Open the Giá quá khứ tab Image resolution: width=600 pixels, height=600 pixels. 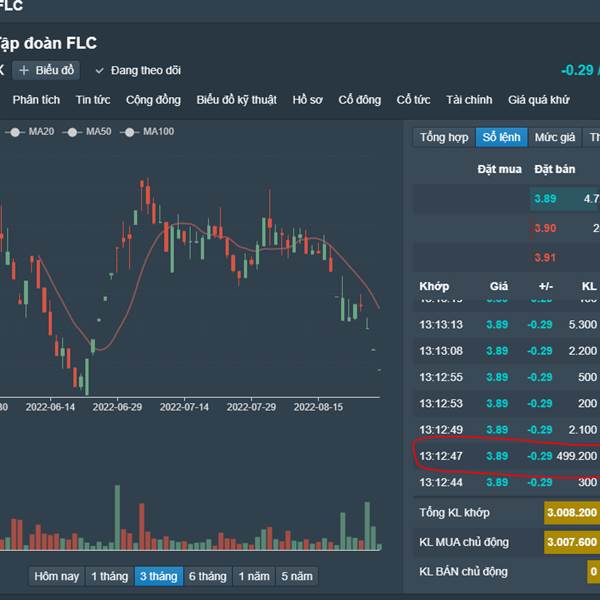click(x=538, y=100)
